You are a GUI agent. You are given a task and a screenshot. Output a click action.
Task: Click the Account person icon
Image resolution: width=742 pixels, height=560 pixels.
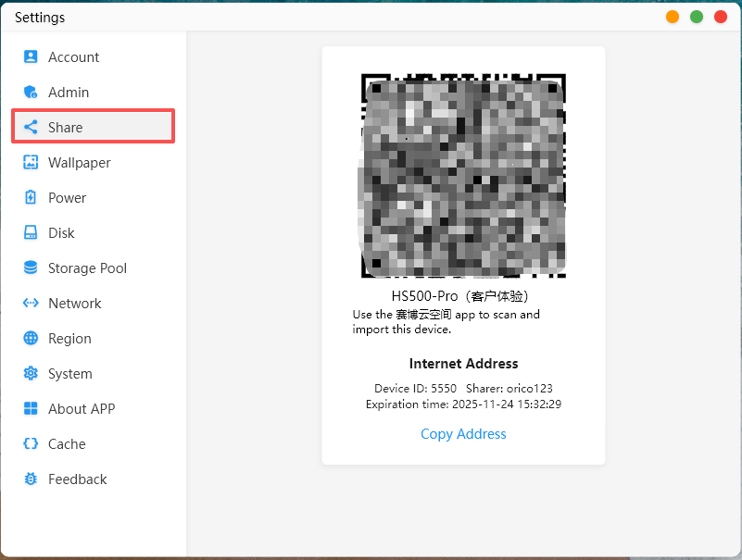(x=31, y=56)
